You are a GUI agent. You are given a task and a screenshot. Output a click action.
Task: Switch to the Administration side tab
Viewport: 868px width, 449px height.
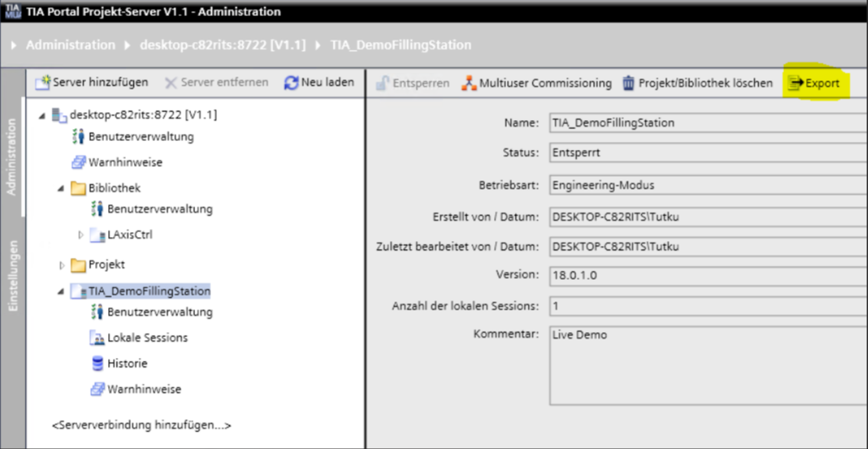11,156
